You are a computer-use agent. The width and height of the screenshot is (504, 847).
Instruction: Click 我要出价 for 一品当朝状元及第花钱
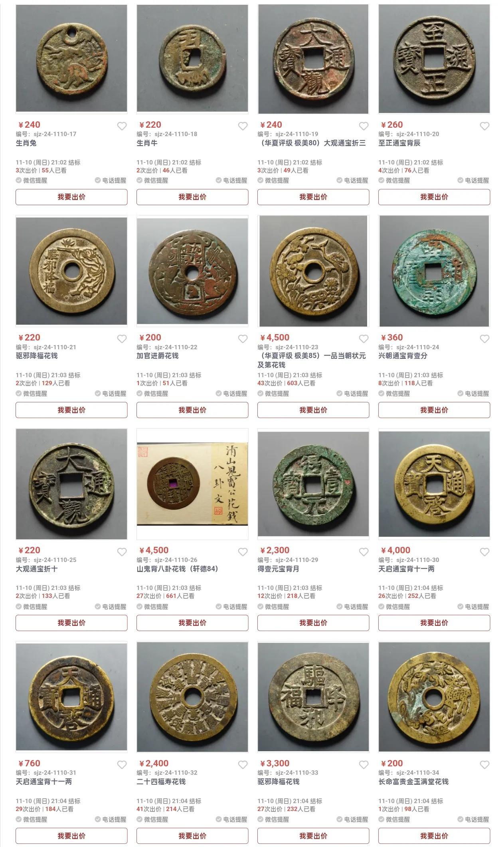[x=313, y=410]
